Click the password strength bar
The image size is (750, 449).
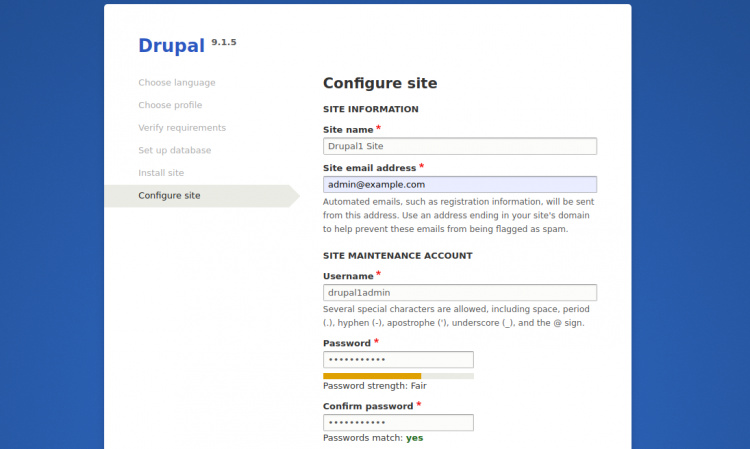(398, 376)
